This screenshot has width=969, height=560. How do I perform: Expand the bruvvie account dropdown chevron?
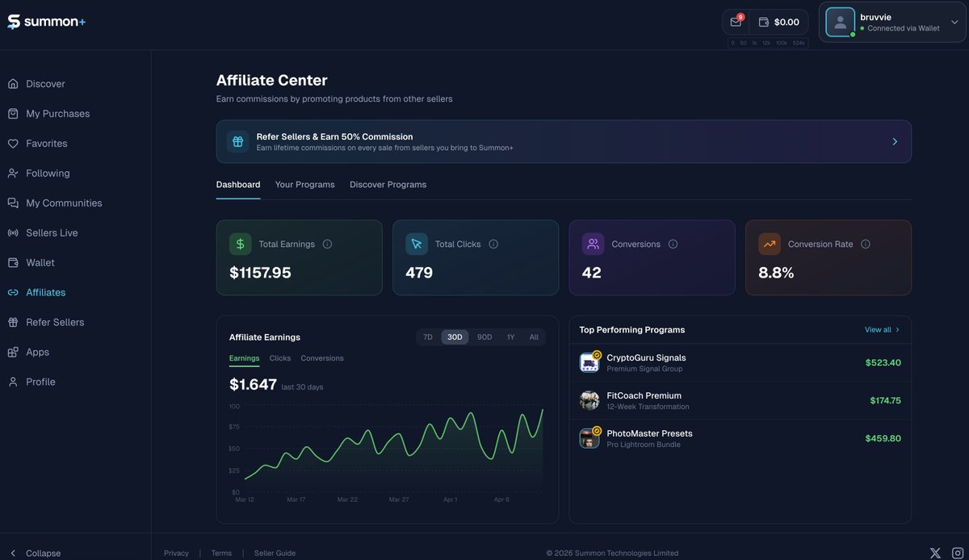(x=954, y=23)
